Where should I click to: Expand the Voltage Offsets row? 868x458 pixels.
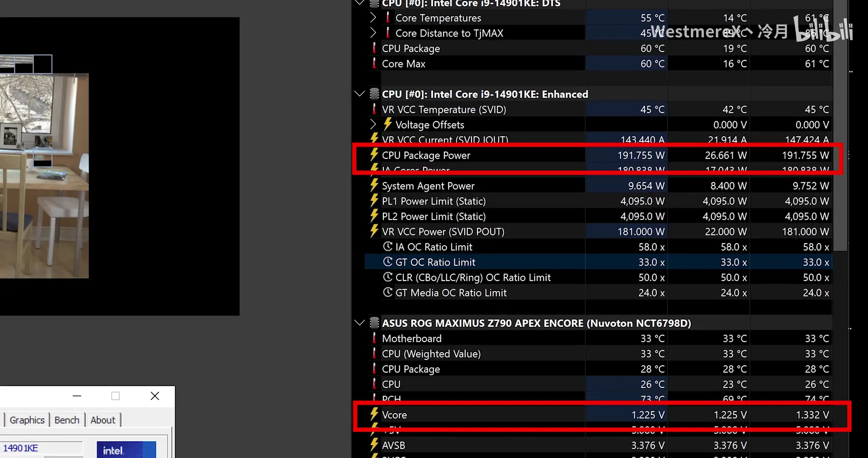tap(373, 124)
